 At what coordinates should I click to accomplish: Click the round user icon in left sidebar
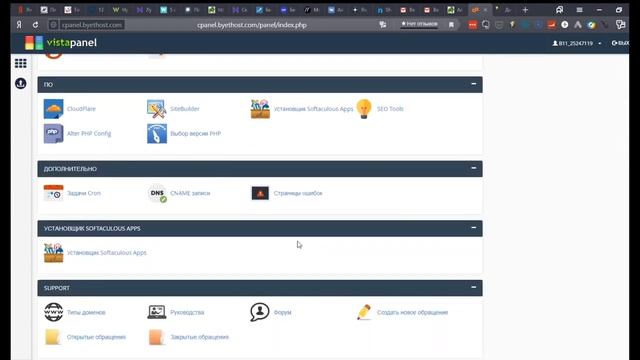tap(20, 83)
